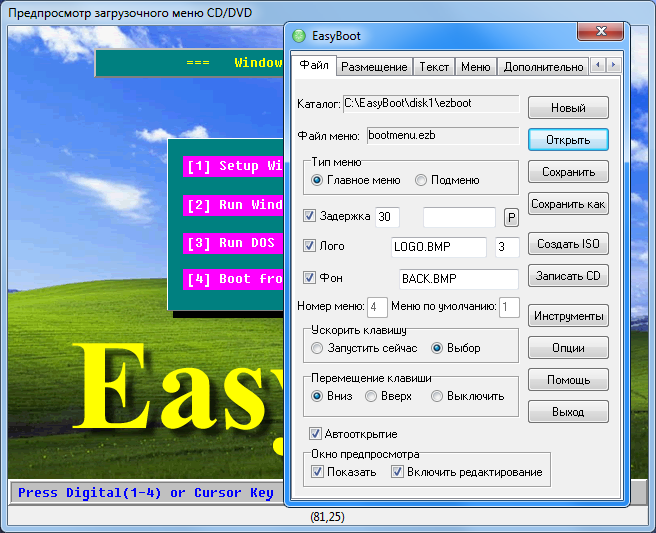Click the BACK.BMP background field

[459, 279]
